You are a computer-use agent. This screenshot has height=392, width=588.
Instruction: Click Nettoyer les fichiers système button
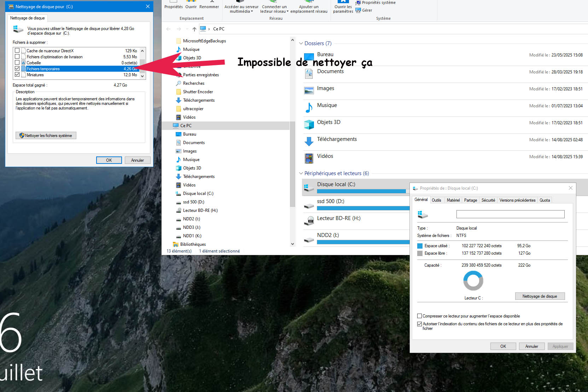(x=46, y=136)
